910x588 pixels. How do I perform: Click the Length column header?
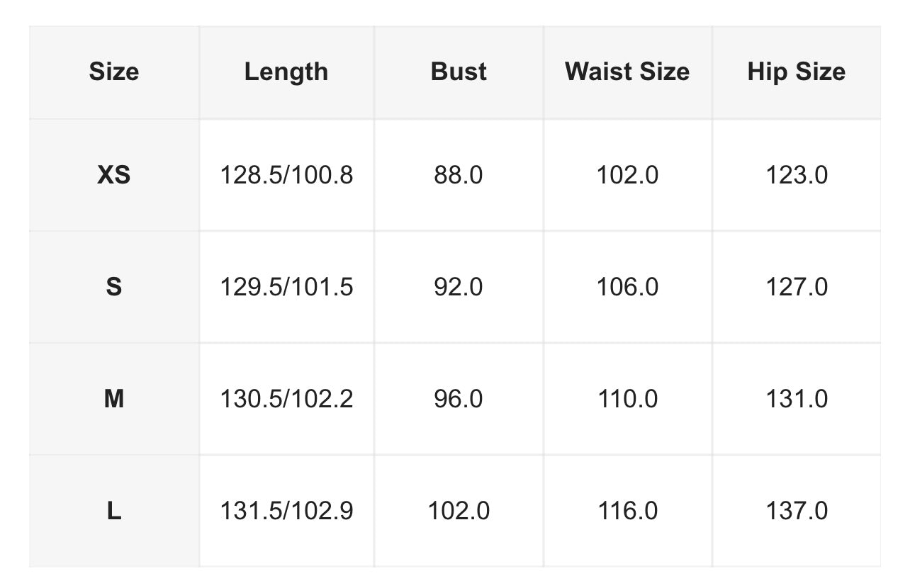pyautogui.click(x=286, y=72)
